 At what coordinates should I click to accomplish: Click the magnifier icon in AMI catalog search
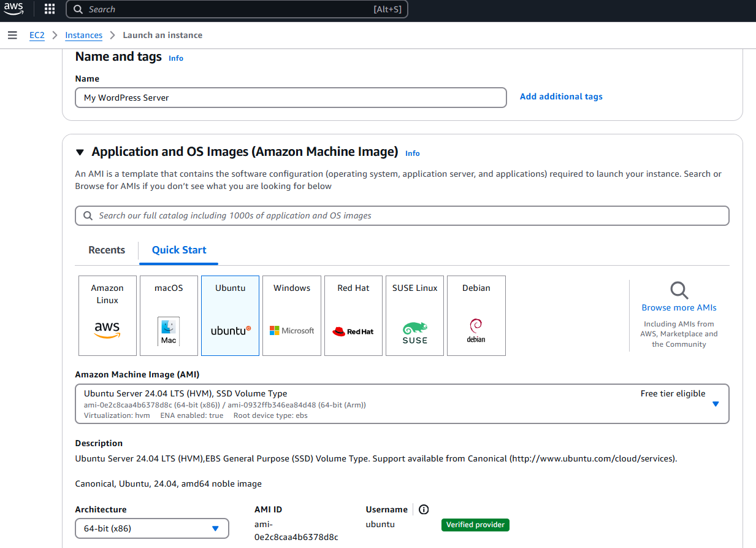88,215
